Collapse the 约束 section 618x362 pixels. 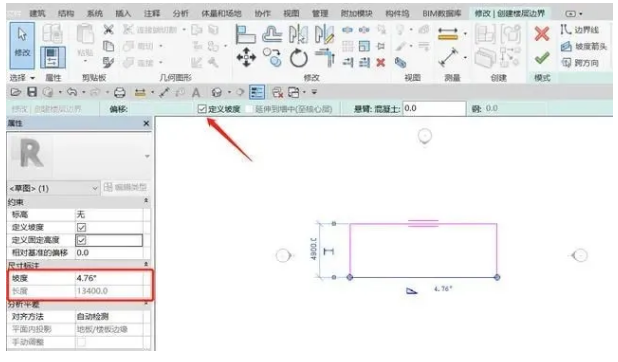pyautogui.click(x=146, y=201)
